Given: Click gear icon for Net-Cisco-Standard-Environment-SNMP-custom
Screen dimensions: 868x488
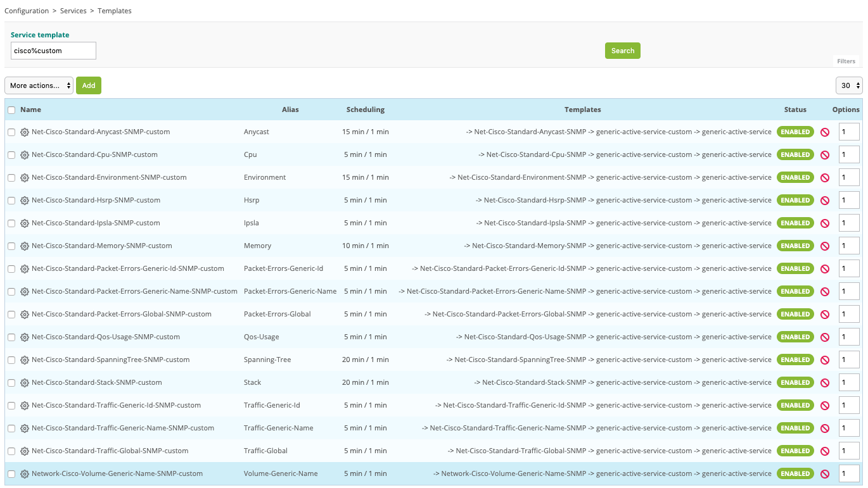Looking at the screenshot, I should [x=25, y=177].
